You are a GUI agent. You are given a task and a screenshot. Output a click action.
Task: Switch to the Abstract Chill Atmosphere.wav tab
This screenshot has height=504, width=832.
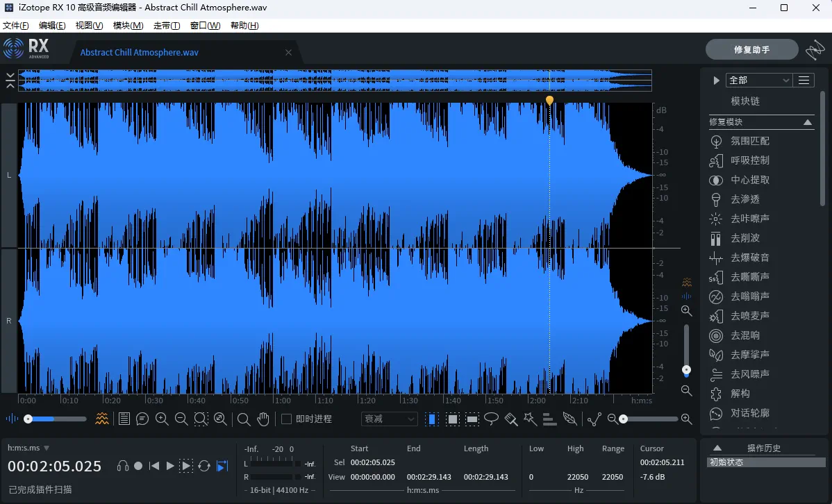click(x=139, y=52)
